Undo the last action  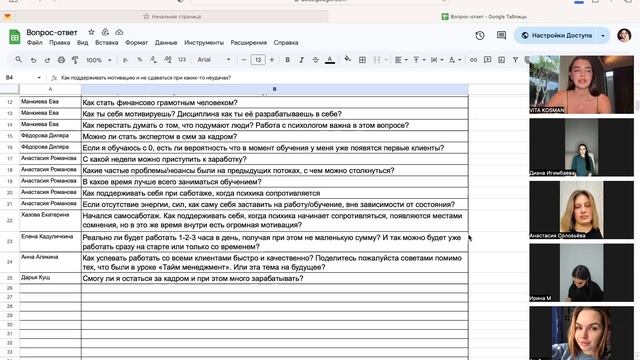33,60
